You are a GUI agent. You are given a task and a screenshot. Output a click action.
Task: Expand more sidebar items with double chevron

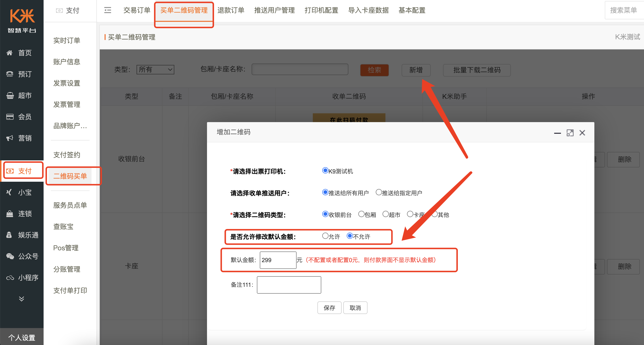point(22,299)
